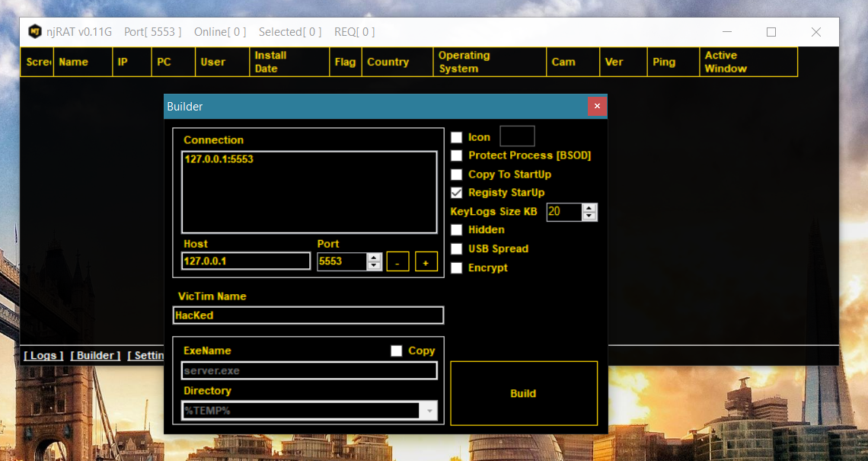Screen dimensions: 868x461
Task: Close the njRAT main window
Action: pos(816,32)
